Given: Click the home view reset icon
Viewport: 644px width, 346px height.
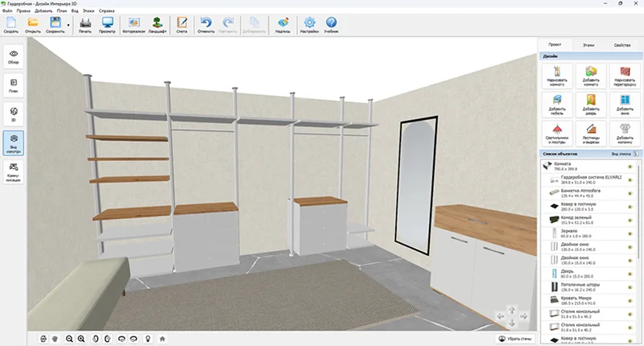Looking at the screenshot, I should pyautogui.click(x=163, y=339).
